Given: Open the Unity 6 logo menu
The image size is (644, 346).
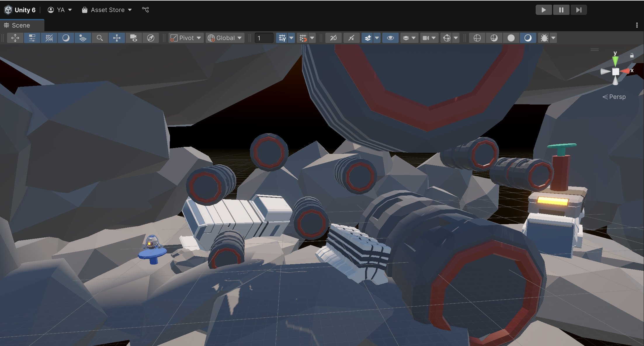Looking at the screenshot, I should click(x=20, y=10).
